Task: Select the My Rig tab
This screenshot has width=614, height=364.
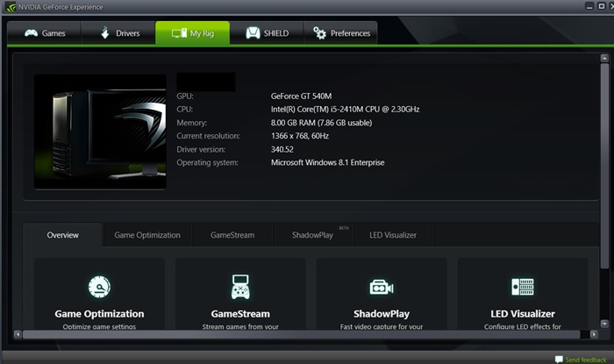Action: point(193,33)
